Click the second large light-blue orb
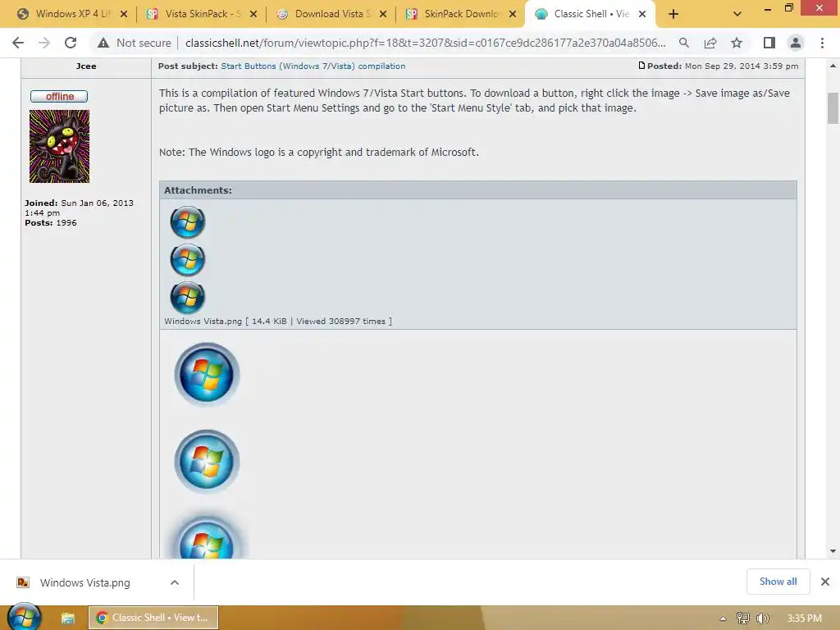 click(x=207, y=461)
